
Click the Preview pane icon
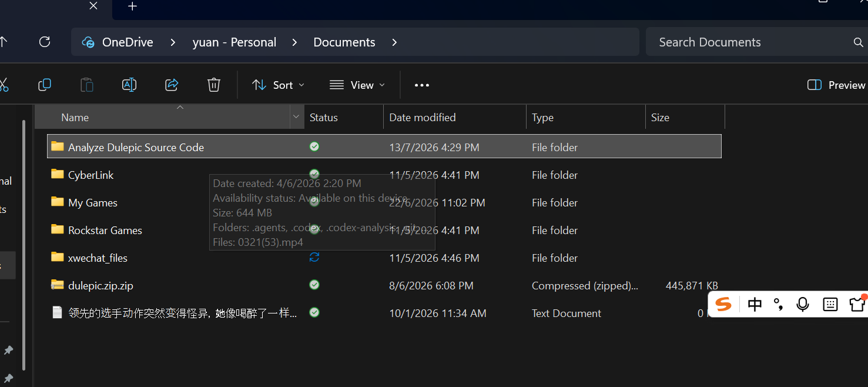pos(815,85)
